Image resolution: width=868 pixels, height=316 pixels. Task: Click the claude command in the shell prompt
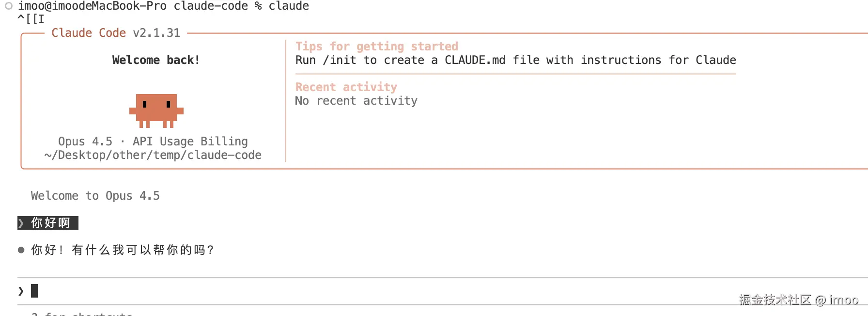click(289, 6)
